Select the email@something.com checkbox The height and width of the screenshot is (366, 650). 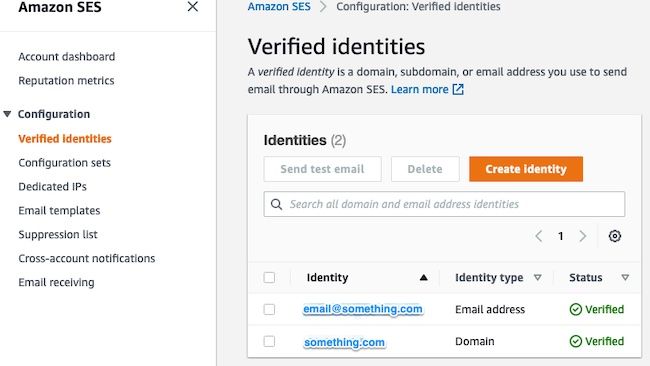(269, 309)
